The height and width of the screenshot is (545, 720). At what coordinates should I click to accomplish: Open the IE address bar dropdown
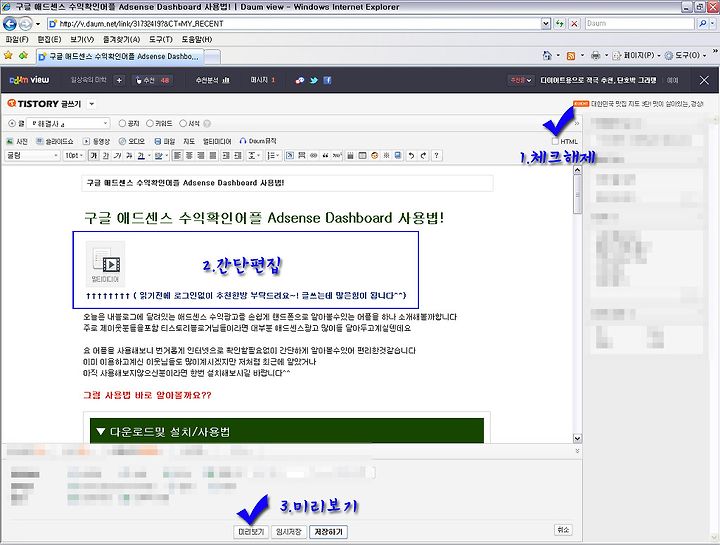[x=546, y=23]
